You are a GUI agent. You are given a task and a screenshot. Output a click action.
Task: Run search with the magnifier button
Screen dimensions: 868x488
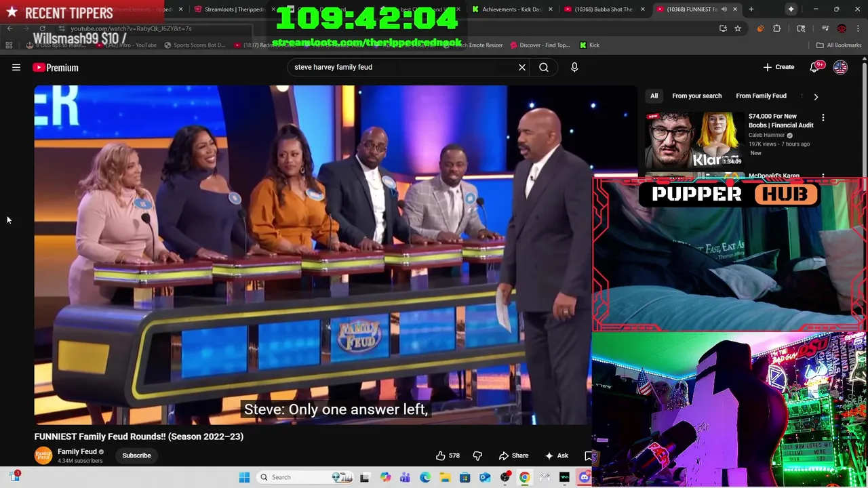click(544, 67)
